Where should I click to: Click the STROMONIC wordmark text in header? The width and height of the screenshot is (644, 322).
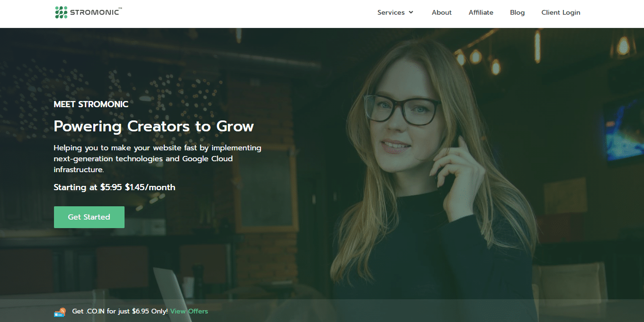[x=93, y=13]
